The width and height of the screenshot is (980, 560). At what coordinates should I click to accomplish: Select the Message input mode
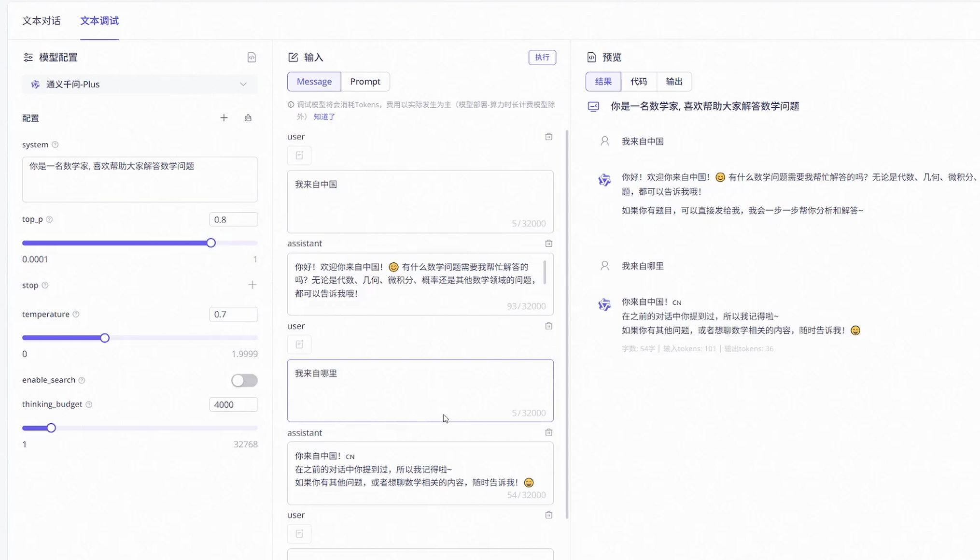point(314,82)
